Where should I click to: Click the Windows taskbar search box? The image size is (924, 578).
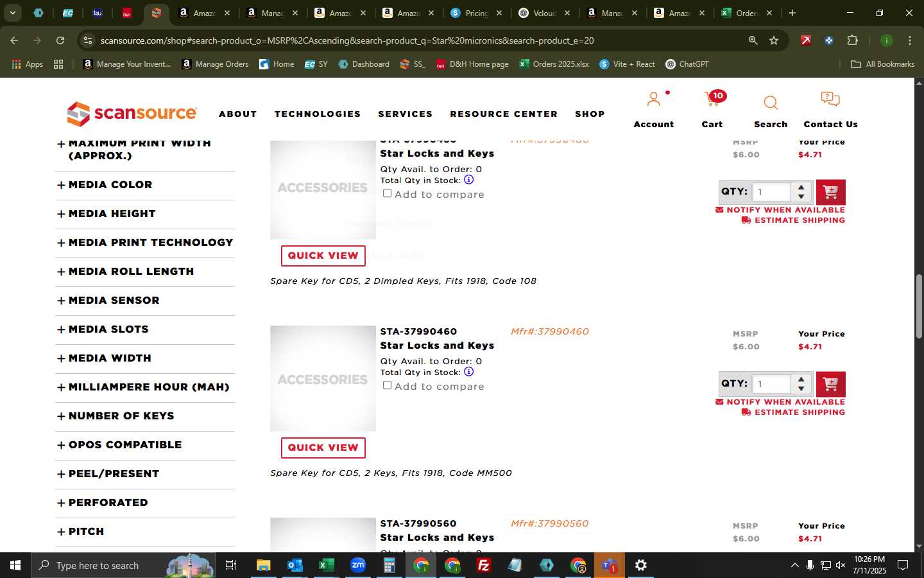coord(122,565)
